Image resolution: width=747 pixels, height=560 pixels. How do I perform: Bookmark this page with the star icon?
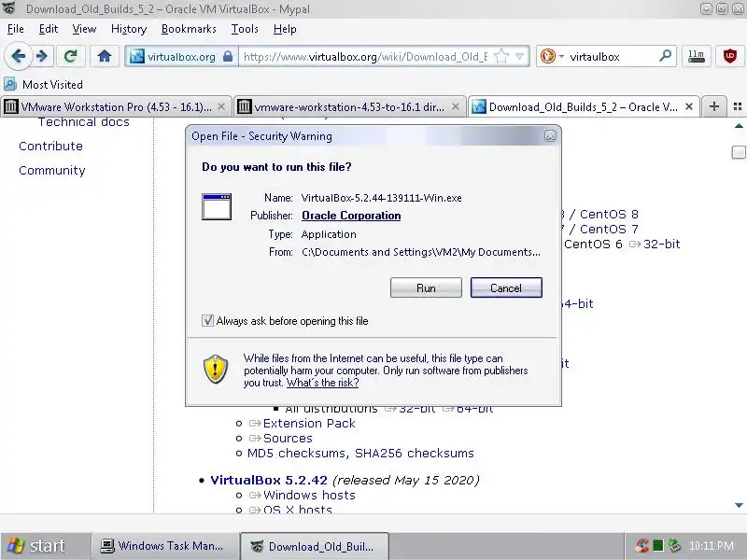[x=501, y=57]
